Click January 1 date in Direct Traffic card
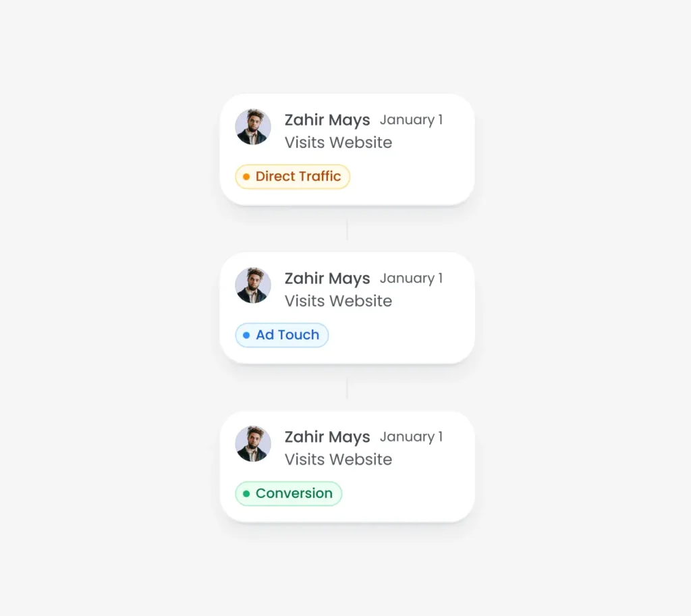The height and width of the screenshot is (616, 691). 411,120
